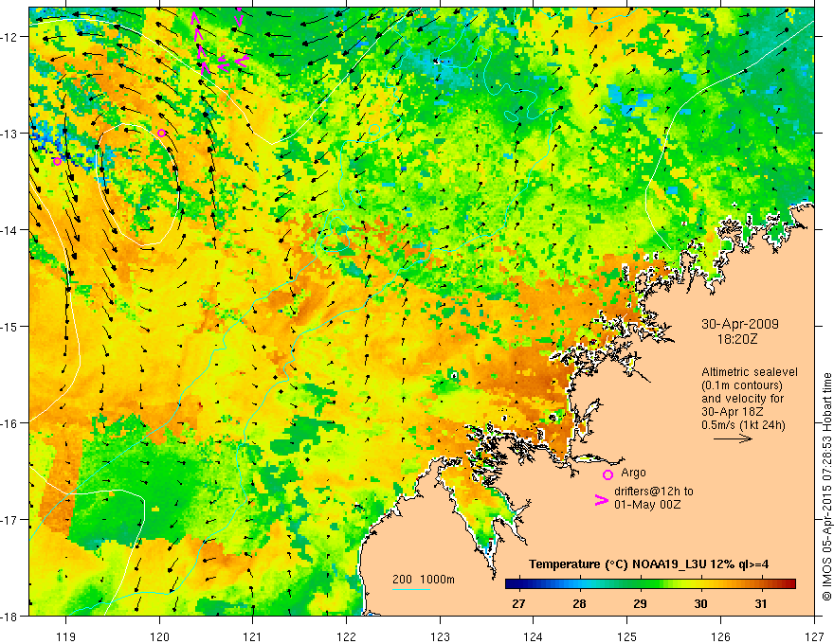Click the date text 30-Apr-2009

740,324
